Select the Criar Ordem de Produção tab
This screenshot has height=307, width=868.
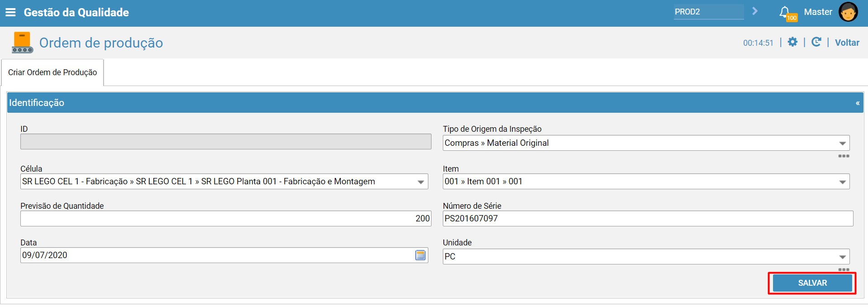tap(52, 72)
